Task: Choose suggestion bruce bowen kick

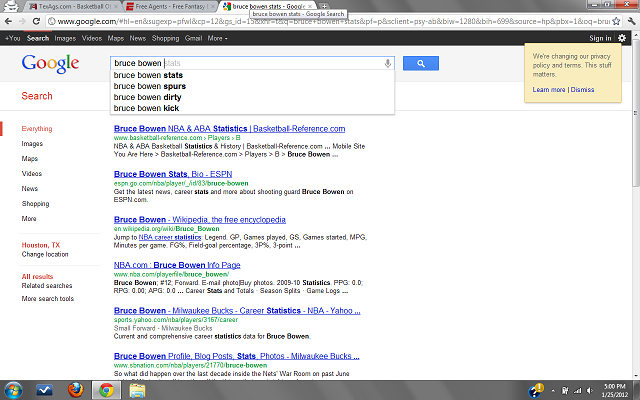Action: tap(252, 108)
